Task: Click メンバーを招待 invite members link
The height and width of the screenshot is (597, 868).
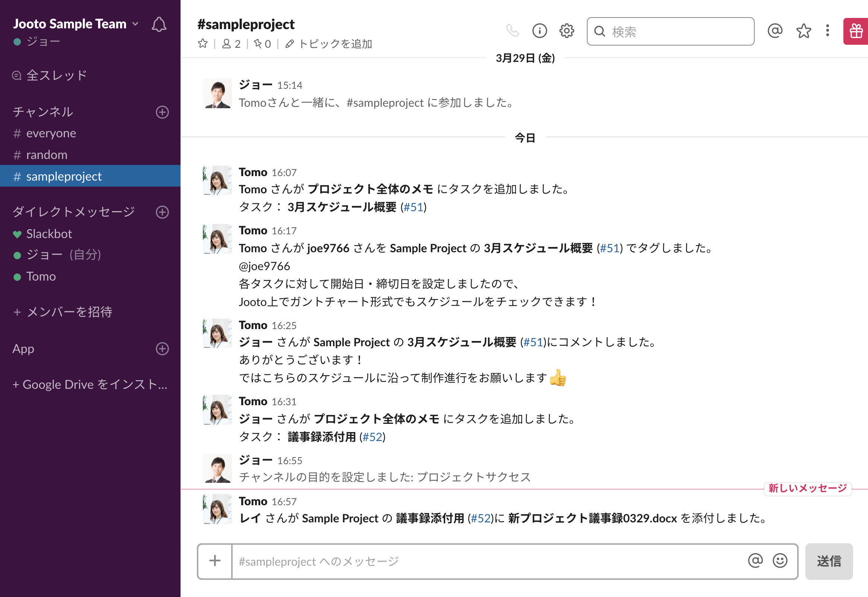Action: coord(62,312)
